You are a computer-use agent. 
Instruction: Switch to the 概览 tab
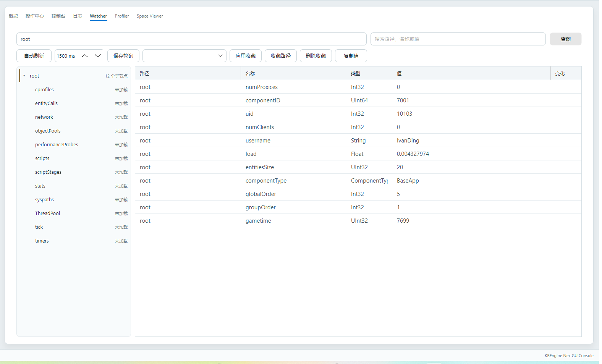pos(13,16)
